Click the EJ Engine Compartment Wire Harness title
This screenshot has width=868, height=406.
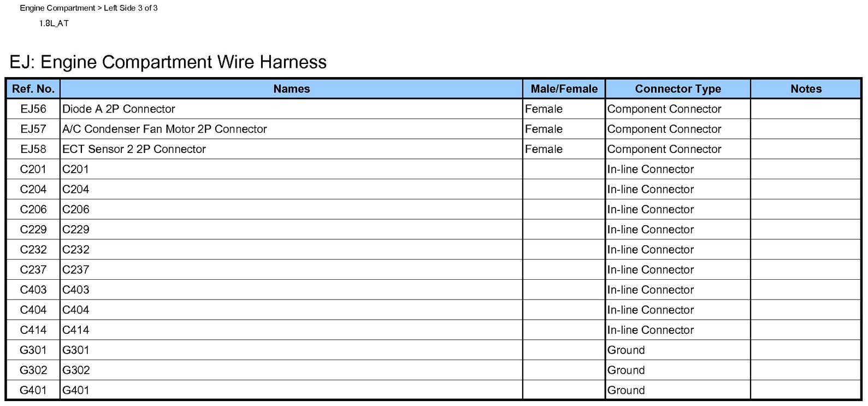(x=168, y=62)
